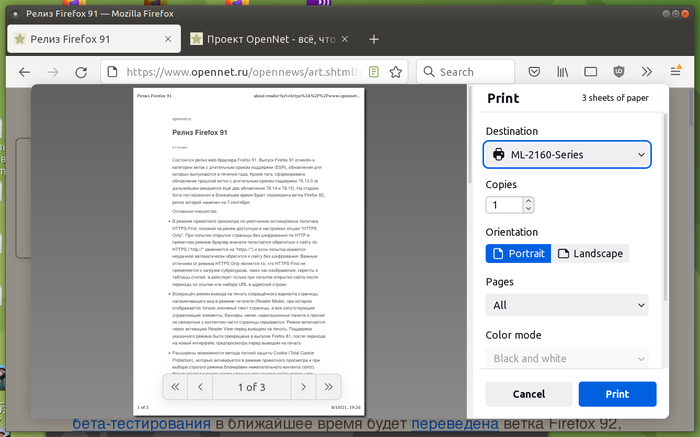
Task: Decrease copies with the down arrow
Action: tap(528, 209)
